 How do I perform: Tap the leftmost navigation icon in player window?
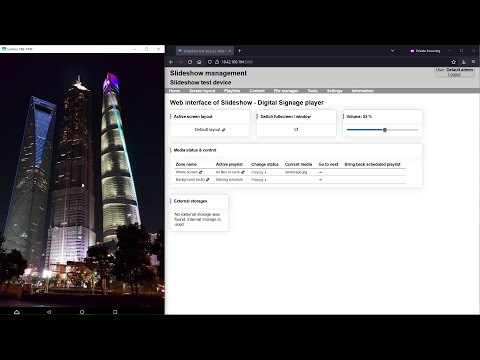(x=17, y=312)
